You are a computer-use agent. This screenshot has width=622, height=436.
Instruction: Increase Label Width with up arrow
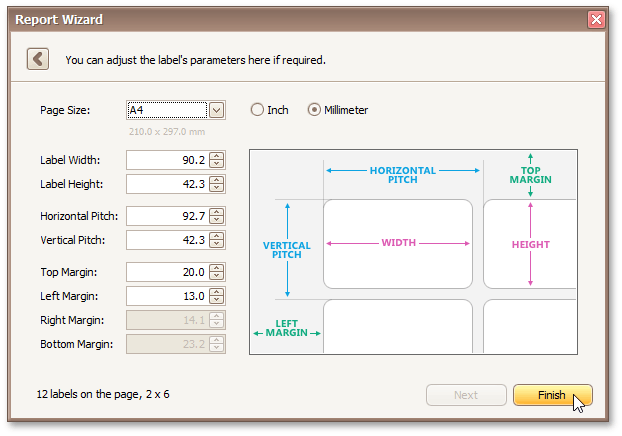tap(217, 156)
